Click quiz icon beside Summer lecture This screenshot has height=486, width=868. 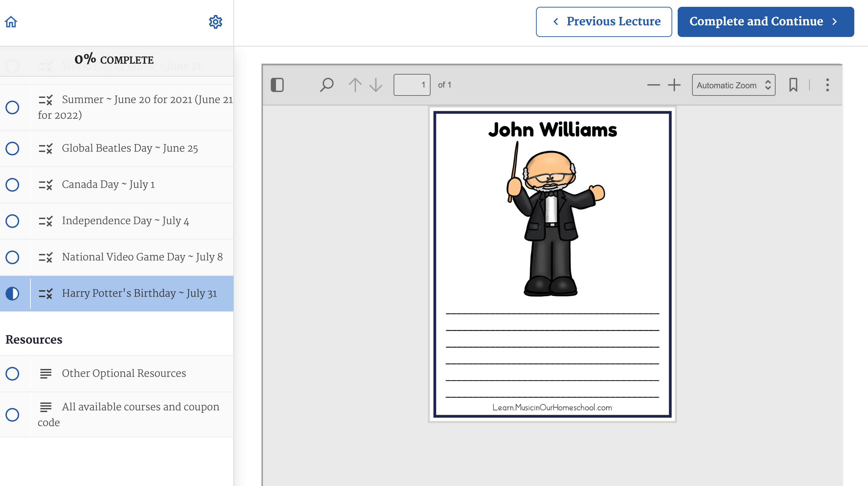click(x=46, y=100)
